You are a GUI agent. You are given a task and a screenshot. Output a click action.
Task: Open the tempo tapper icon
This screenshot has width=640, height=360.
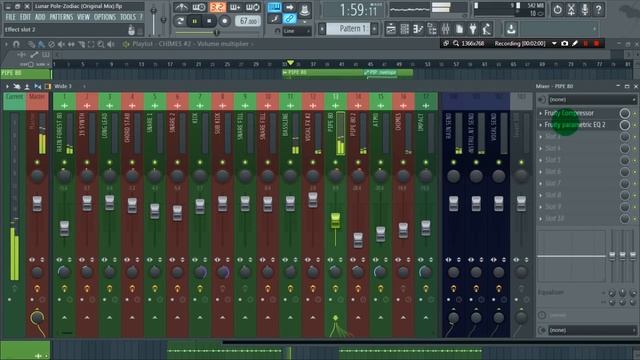click(487, 29)
